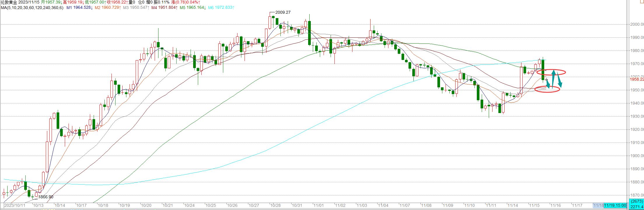644x210 pixels.
Task: Select the 11/02 date axis marker
Action: (340, 206)
